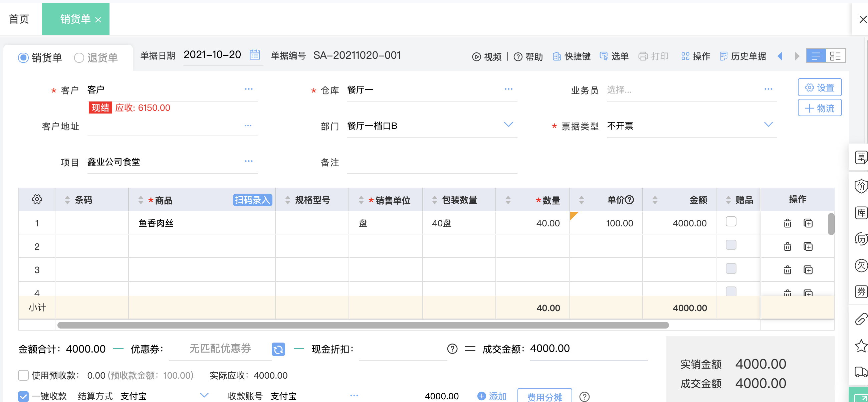Open receiving account selector ellipsis
The width and height of the screenshot is (868, 402).
coord(354,395)
